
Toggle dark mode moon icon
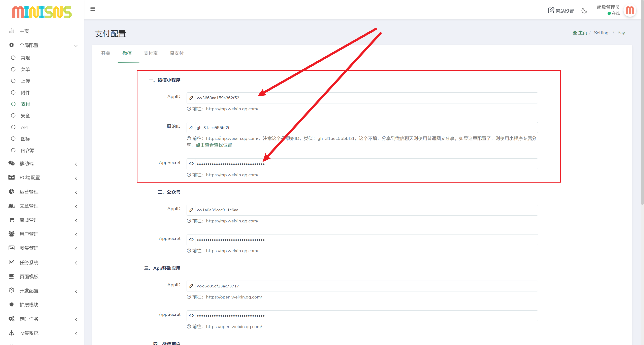click(584, 10)
